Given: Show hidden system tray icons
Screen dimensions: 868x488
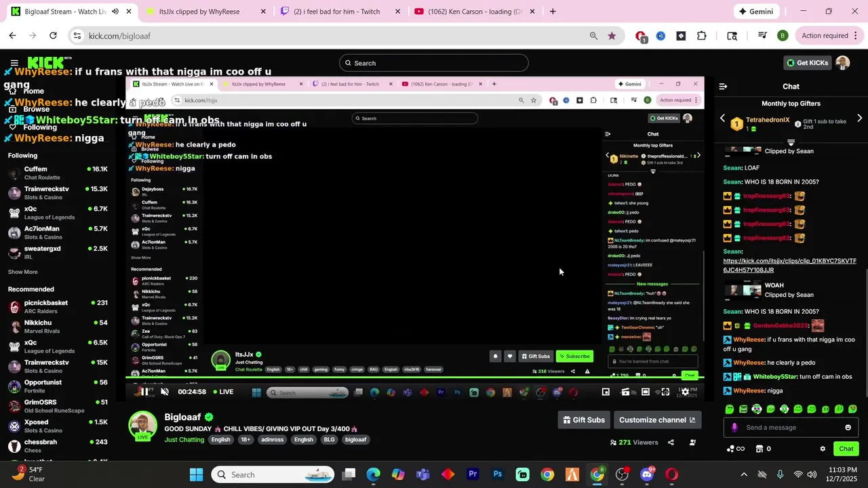Looking at the screenshot, I should tap(744, 474).
